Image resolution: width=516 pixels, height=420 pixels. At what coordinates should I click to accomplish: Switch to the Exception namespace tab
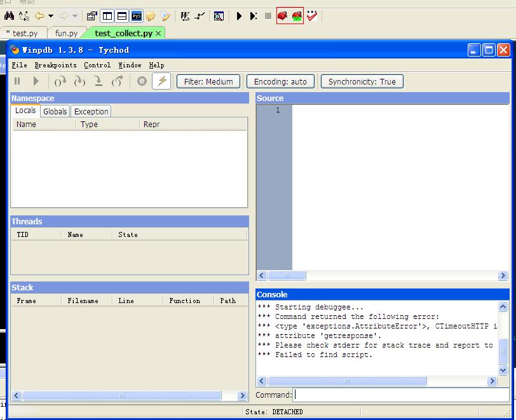pyautogui.click(x=92, y=111)
